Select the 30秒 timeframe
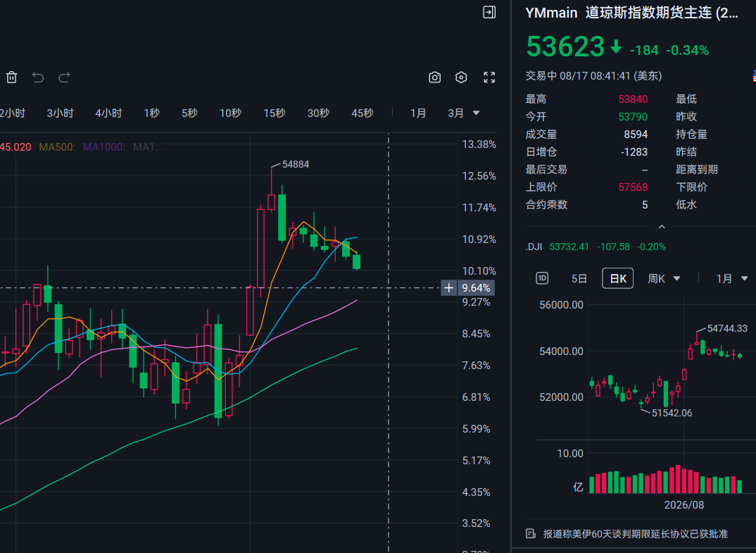756x553 pixels. tap(318, 113)
